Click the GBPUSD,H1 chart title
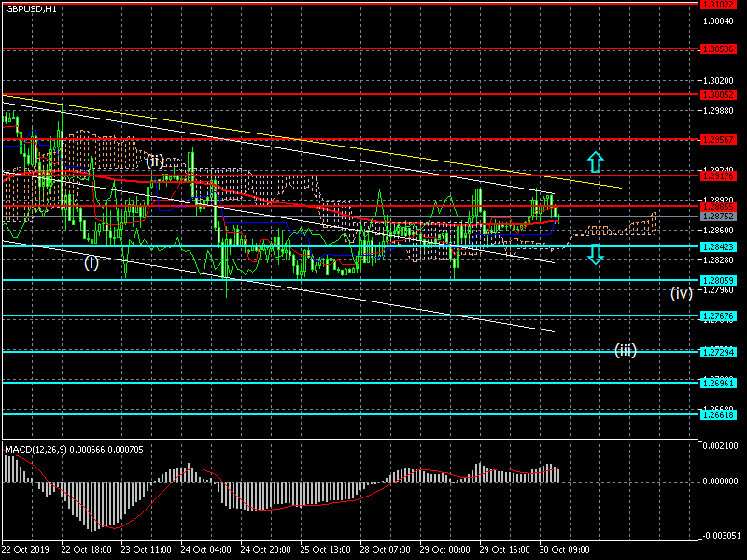747x560 pixels. click(31, 8)
